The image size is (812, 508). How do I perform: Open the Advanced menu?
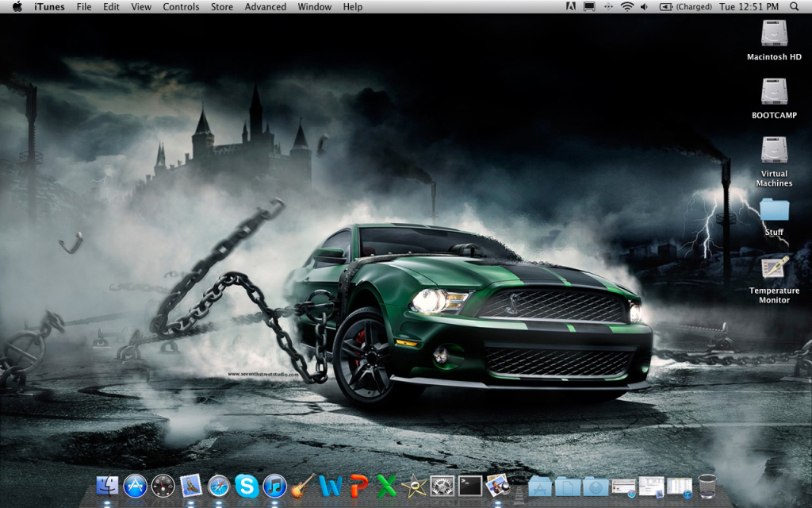(265, 7)
